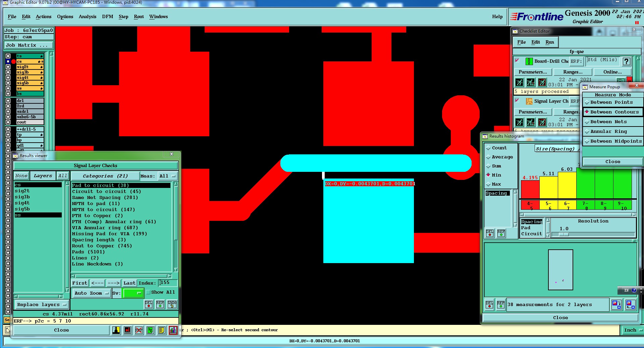Click DEL icon under Spacing list in histogram
This screenshot has width=644, height=348.
tap(490, 233)
